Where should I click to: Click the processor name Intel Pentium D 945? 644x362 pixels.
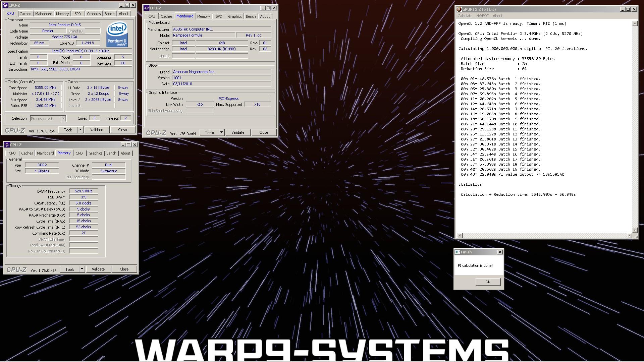pyautogui.click(x=65, y=25)
